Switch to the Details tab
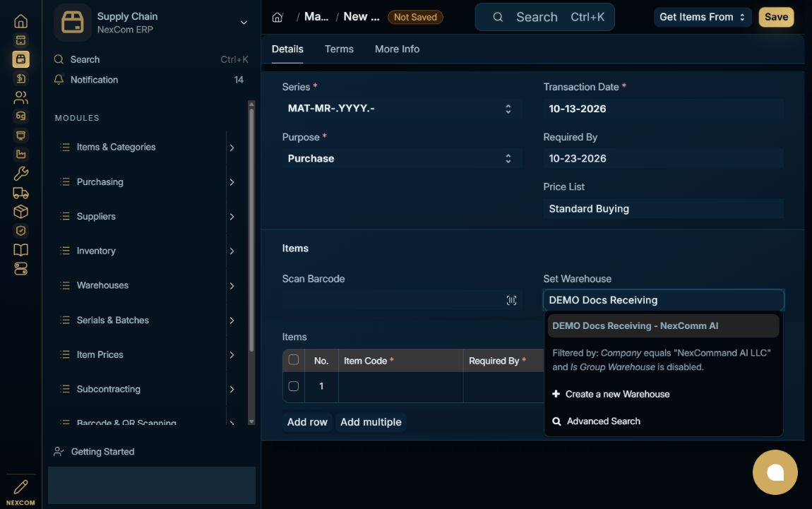Viewport: 812px width, 509px height. pyautogui.click(x=287, y=49)
